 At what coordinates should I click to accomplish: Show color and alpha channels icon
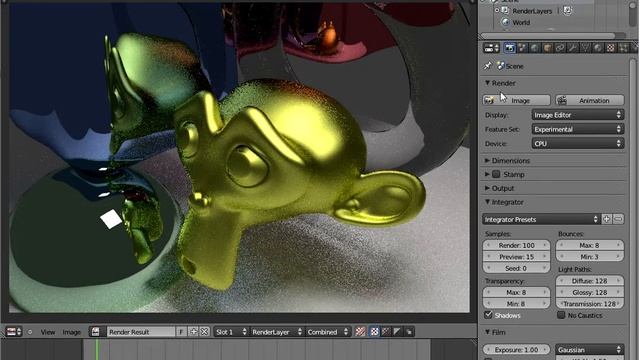360,332
